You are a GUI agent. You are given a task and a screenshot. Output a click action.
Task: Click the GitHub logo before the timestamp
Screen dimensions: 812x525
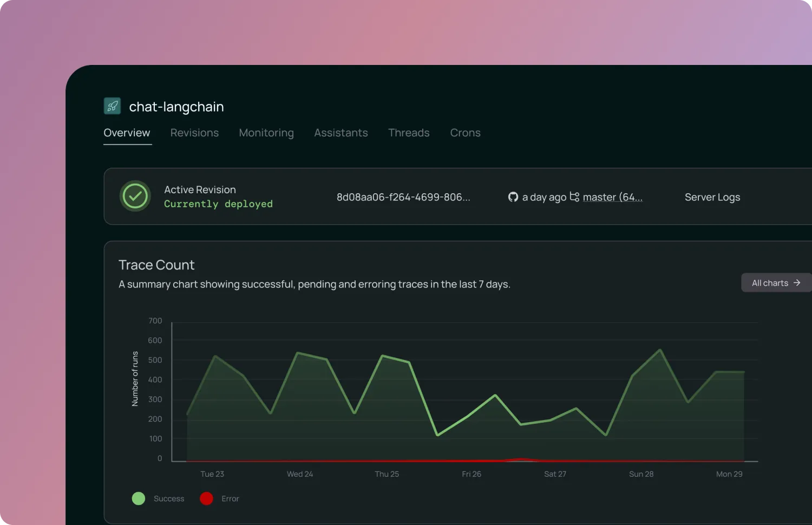(512, 197)
